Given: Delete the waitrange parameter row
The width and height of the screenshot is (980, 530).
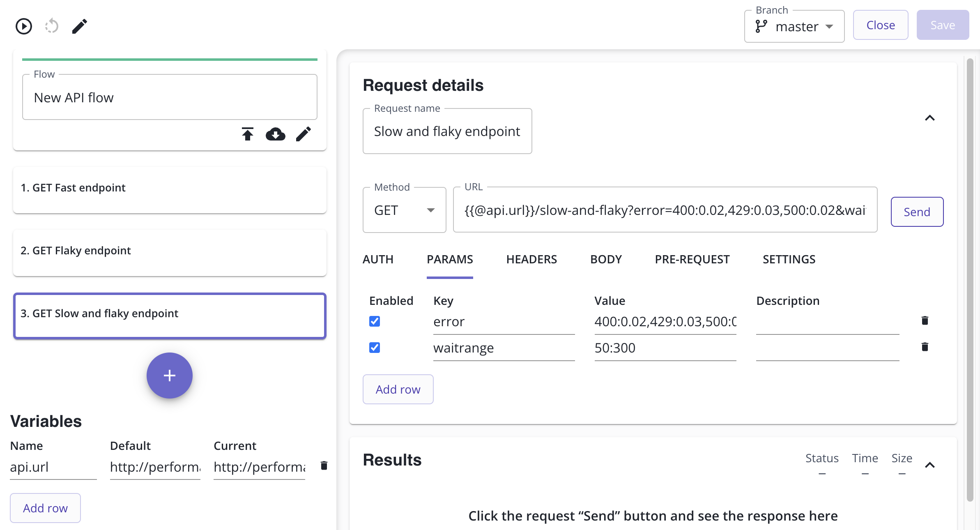Looking at the screenshot, I should coord(925,347).
